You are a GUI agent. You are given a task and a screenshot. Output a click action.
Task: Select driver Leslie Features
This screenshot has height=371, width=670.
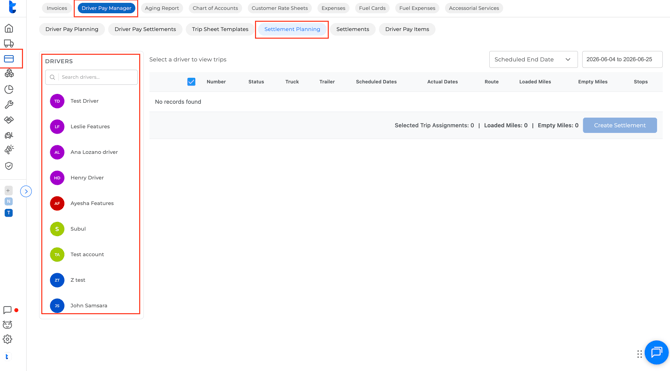[91, 127]
